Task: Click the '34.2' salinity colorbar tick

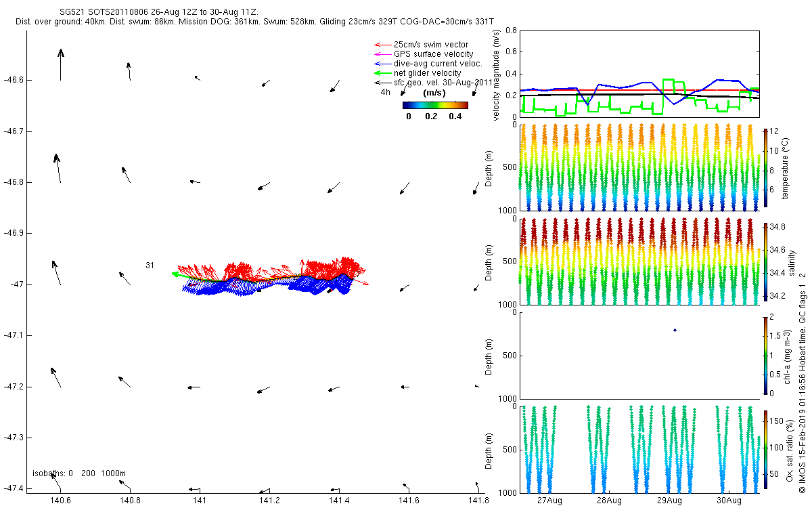Action: click(777, 296)
